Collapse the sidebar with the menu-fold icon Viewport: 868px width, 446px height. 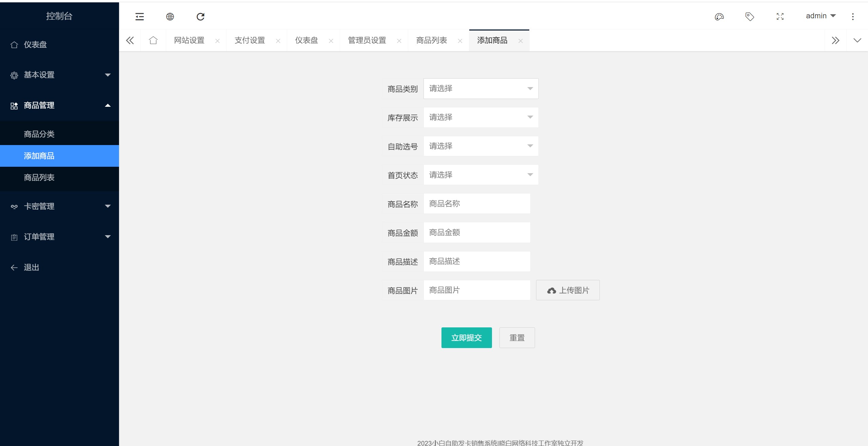coord(140,17)
